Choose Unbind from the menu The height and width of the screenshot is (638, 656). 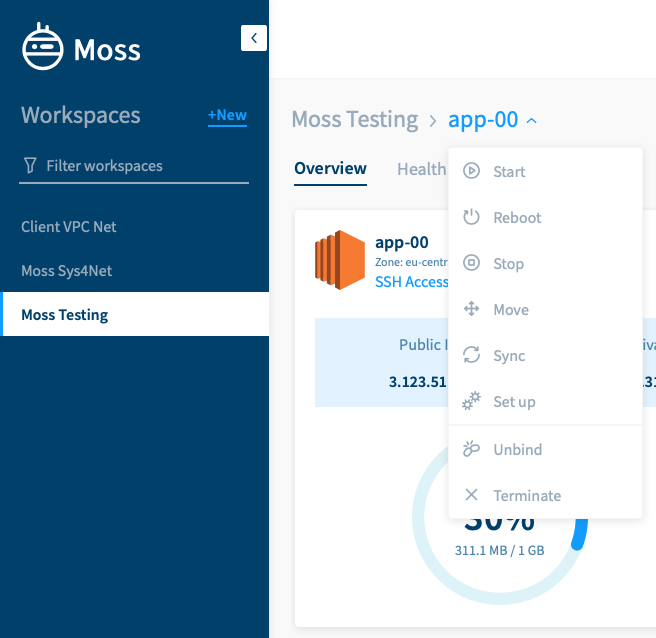point(545,449)
